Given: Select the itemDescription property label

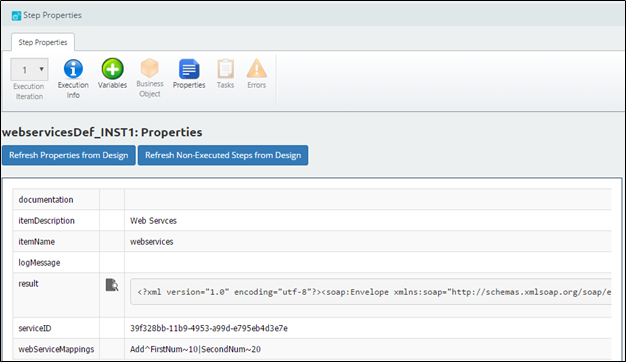Looking at the screenshot, I should [46, 221].
